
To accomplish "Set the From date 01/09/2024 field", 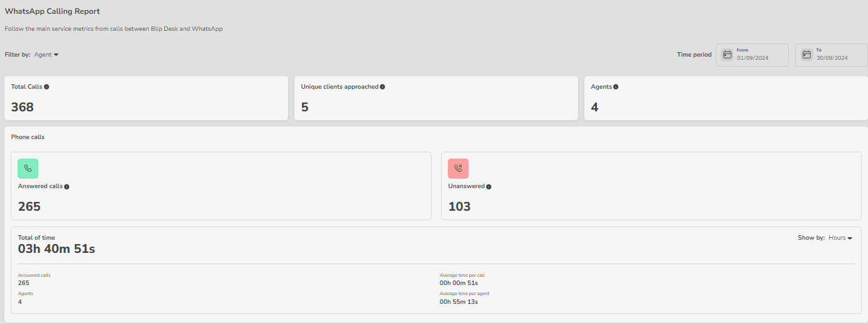I will tap(753, 58).
